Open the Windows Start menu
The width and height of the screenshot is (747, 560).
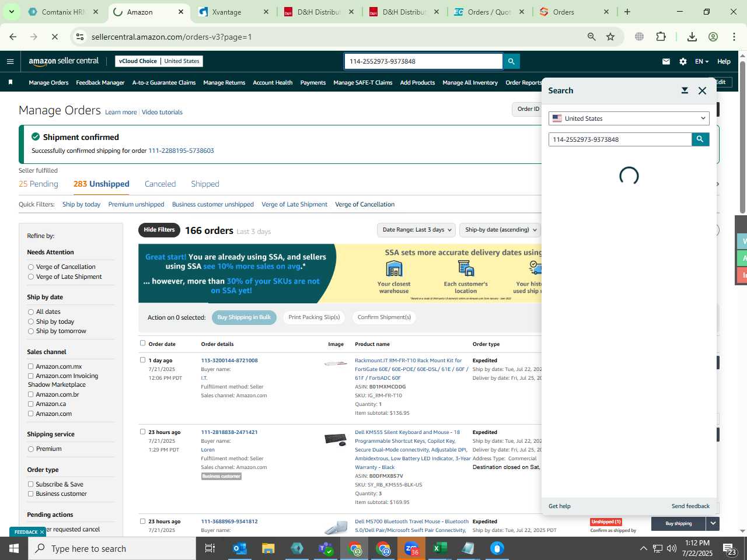(14, 548)
